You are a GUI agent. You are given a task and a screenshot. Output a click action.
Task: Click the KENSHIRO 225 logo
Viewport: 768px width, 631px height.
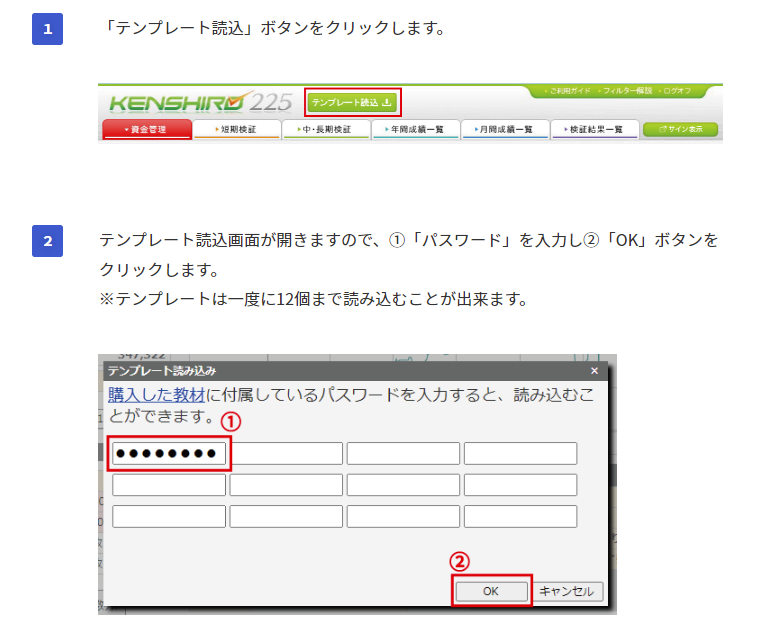(200, 103)
